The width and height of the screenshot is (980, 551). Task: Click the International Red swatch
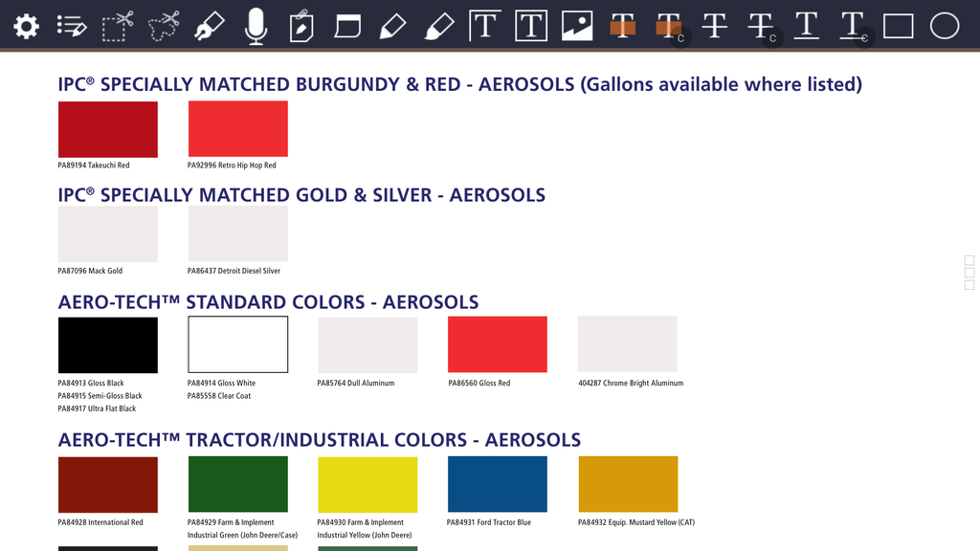108,485
